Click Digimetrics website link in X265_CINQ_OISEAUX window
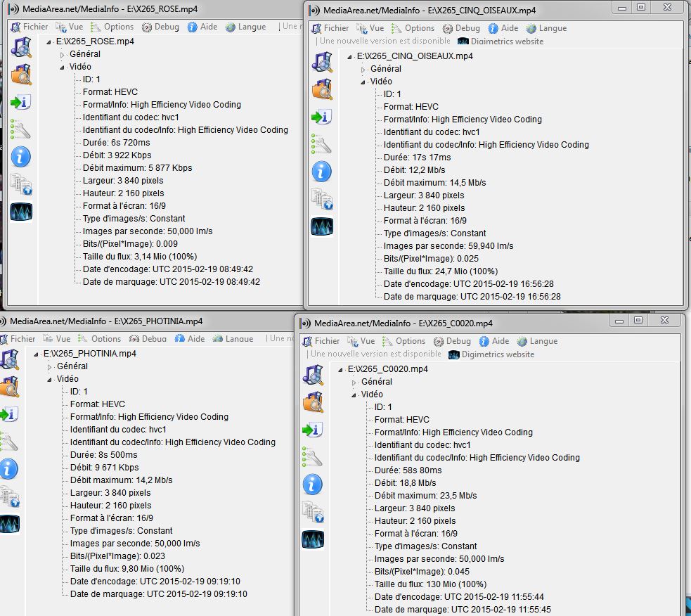 (x=501, y=41)
